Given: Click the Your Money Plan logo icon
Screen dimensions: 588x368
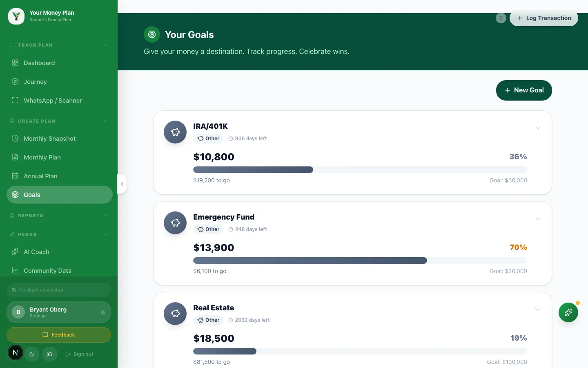Looking at the screenshot, I should pos(16,16).
